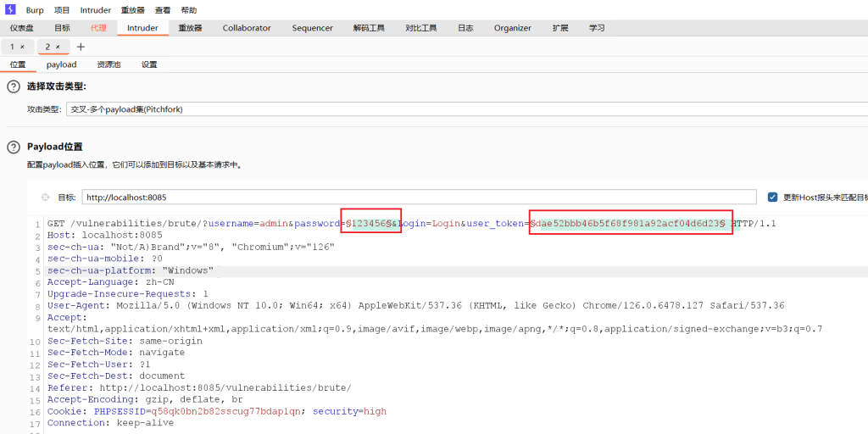Viewport: 868px width, 434px height.
Task: Toggle the update Host header checkbox
Action: coord(772,198)
